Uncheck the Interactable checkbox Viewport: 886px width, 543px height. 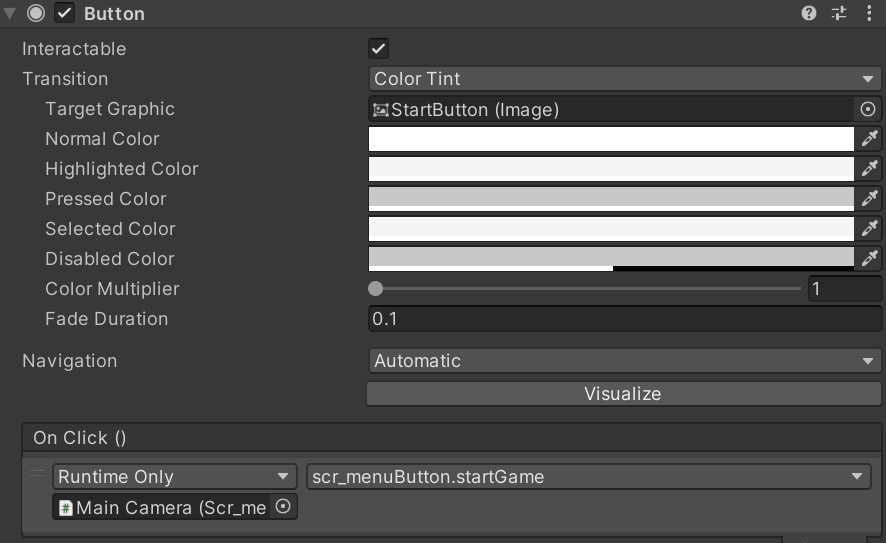coord(378,48)
